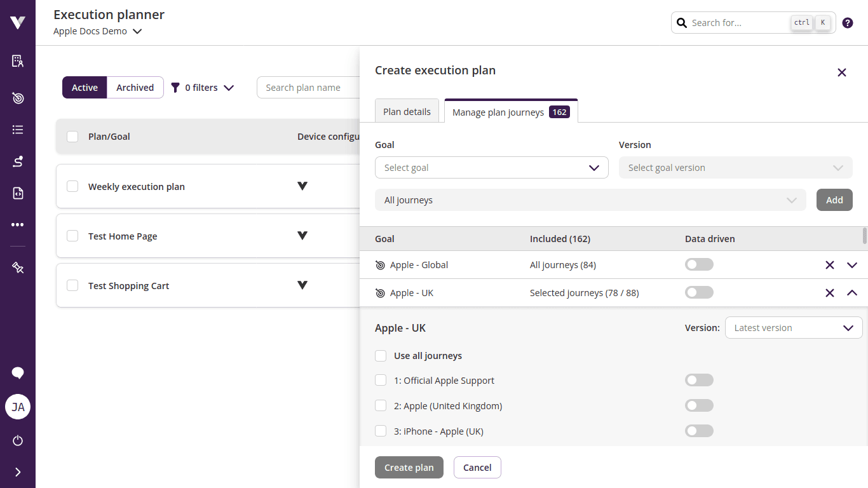Enable data driven toggle for Apple - Global

(x=699, y=264)
